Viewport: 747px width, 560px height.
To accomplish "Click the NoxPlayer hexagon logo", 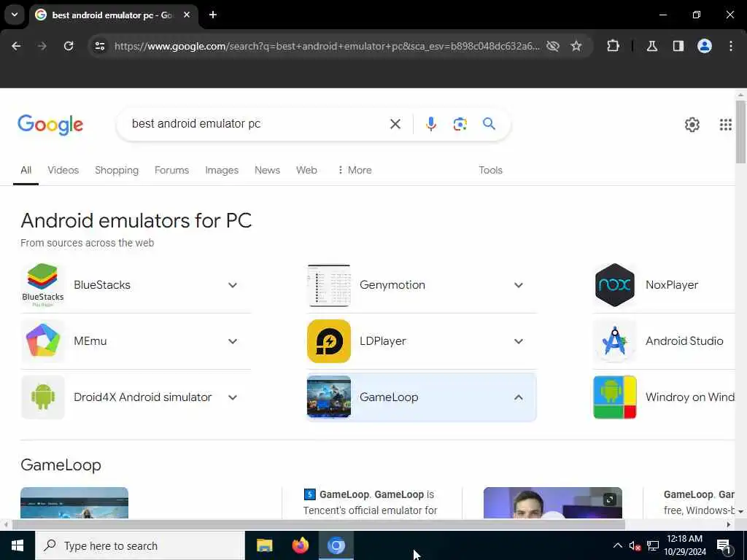I will click(615, 285).
